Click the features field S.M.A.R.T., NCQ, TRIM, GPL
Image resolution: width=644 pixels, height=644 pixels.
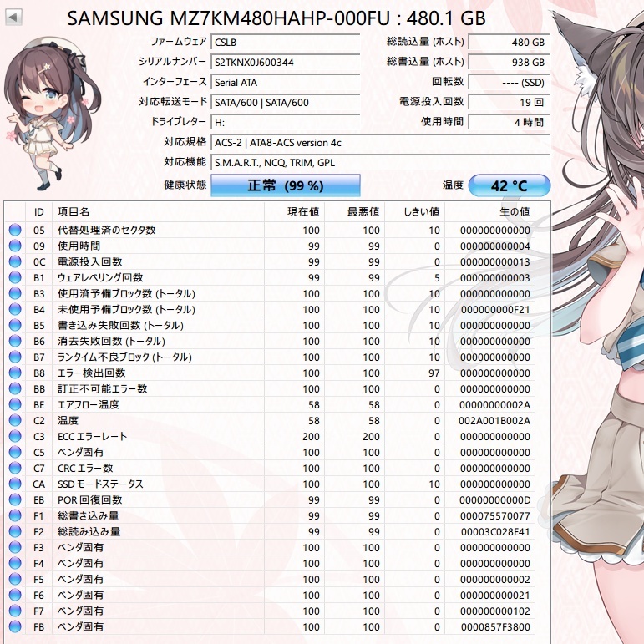[x=380, y=163]
